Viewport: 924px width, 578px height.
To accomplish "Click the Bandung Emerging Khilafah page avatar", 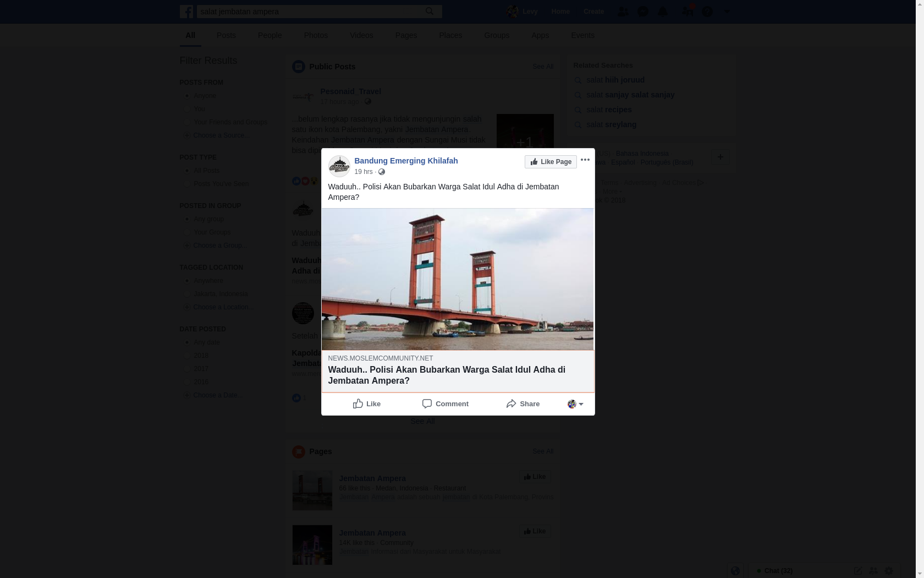I will click(x=339, y=166).
